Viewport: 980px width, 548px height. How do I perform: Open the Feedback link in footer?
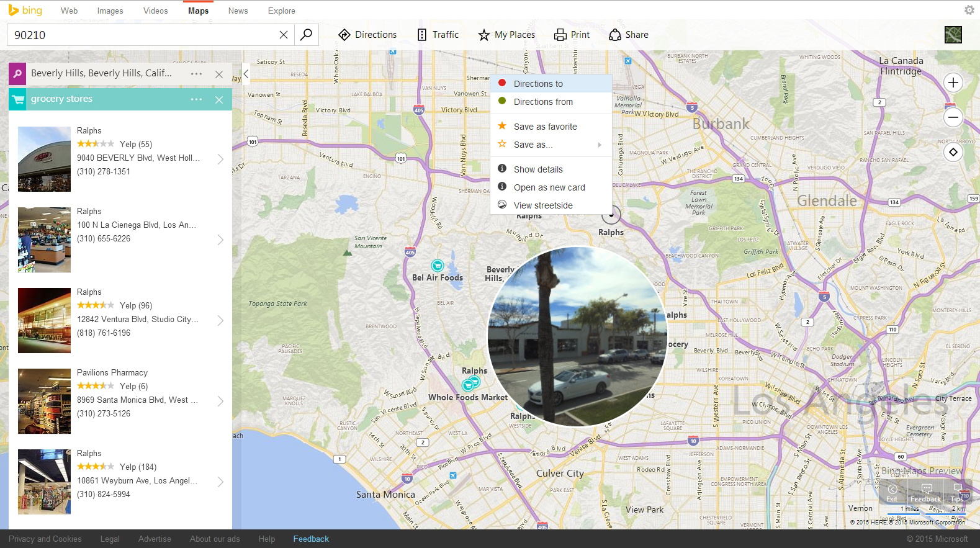coord(311,539)
